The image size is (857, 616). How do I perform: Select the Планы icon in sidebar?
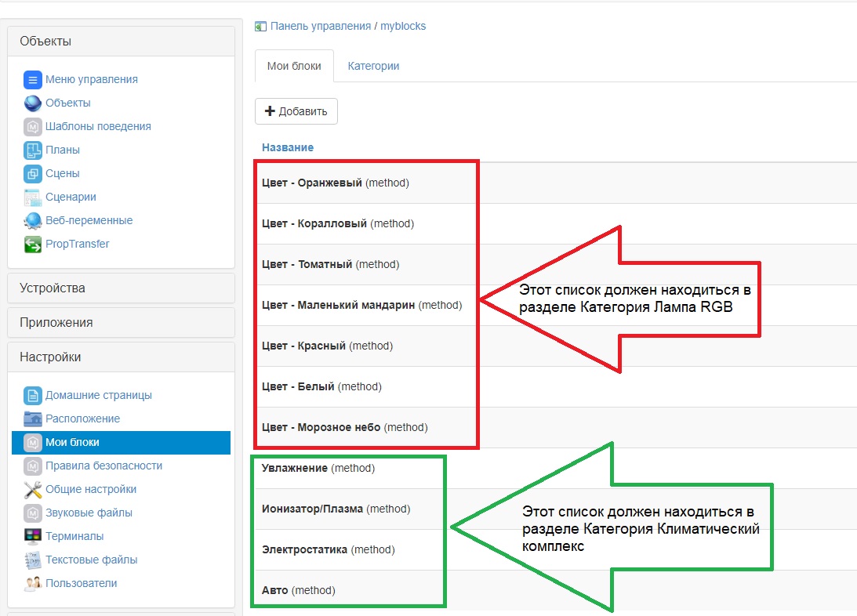point(32,150)
